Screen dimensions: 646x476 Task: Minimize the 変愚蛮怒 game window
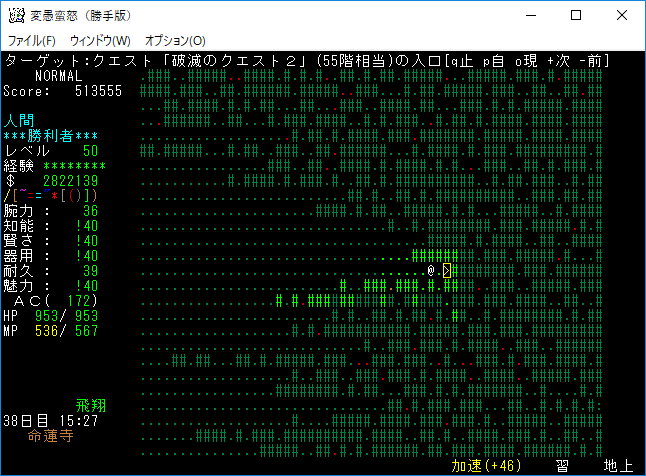click(530, 16)
